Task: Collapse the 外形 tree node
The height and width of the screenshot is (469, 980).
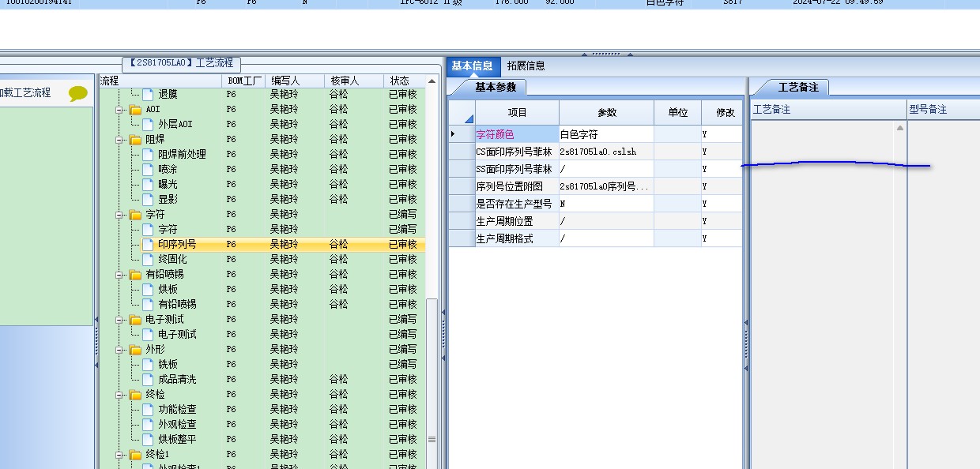Action: click(x=120, y=350)
